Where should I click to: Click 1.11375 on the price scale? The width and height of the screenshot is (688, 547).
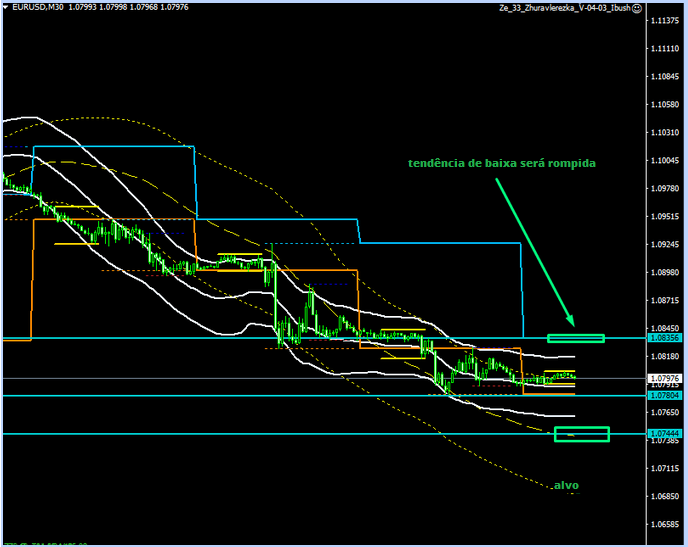[x=664, y=20]
